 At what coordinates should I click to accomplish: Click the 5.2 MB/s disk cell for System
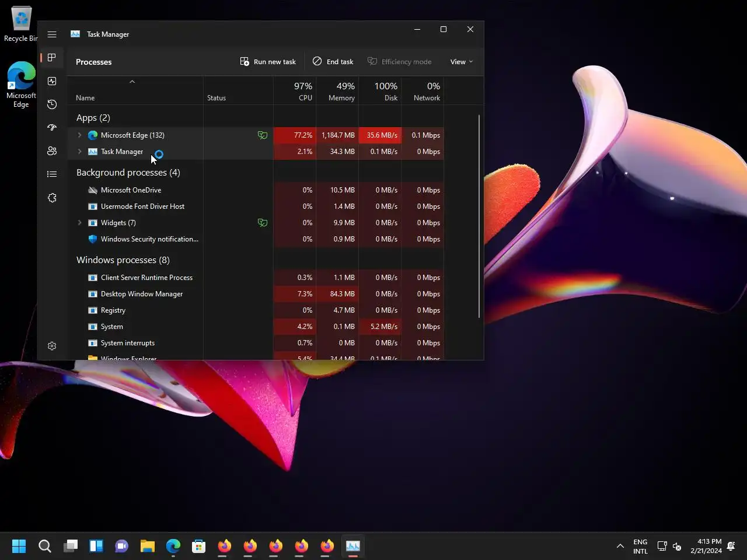pyautogui.click(x=380, y=327)
